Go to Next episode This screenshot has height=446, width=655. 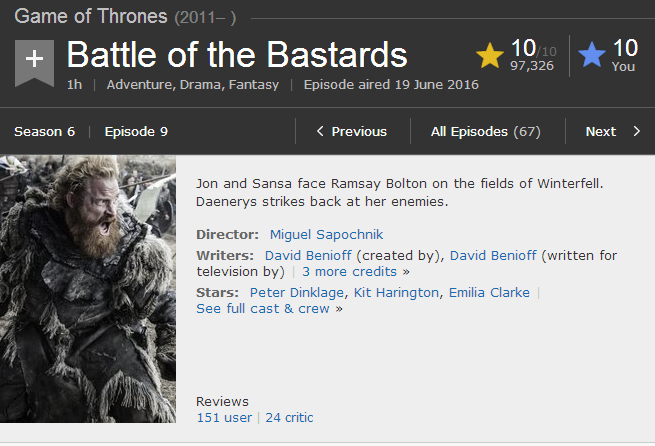point(601,131)
